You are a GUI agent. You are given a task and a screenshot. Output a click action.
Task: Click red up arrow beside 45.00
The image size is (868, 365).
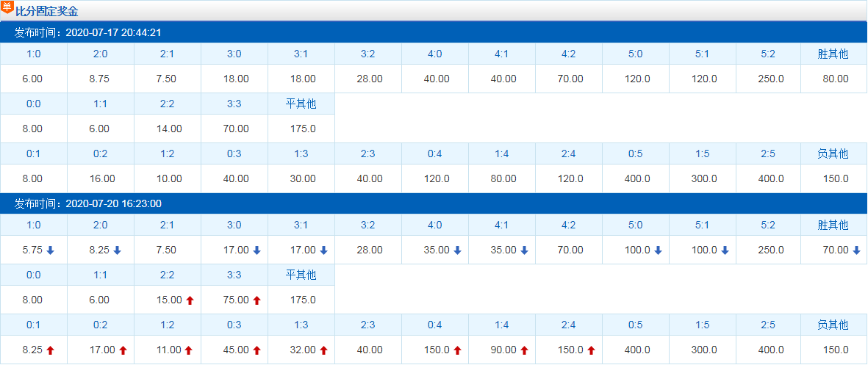(257, 350)
